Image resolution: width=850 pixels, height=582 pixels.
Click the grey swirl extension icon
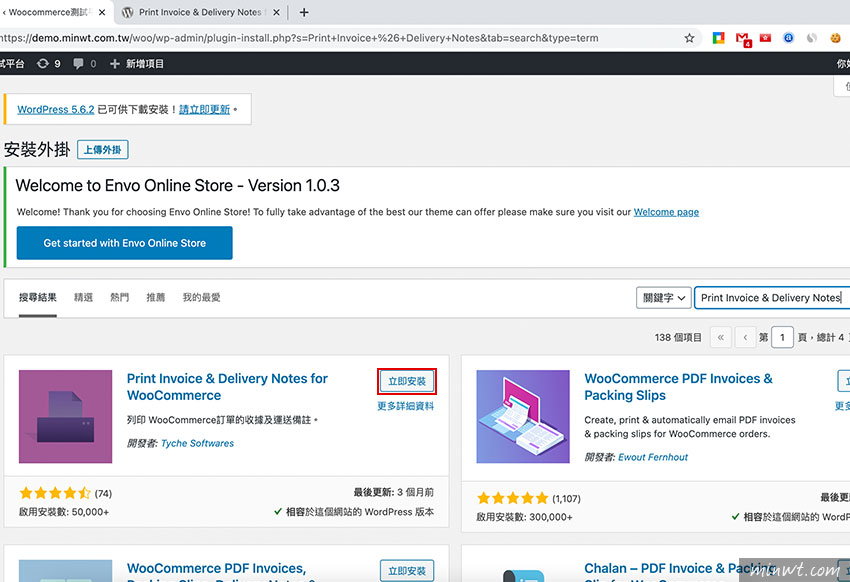pyautogui.click(x=812, y=38)
